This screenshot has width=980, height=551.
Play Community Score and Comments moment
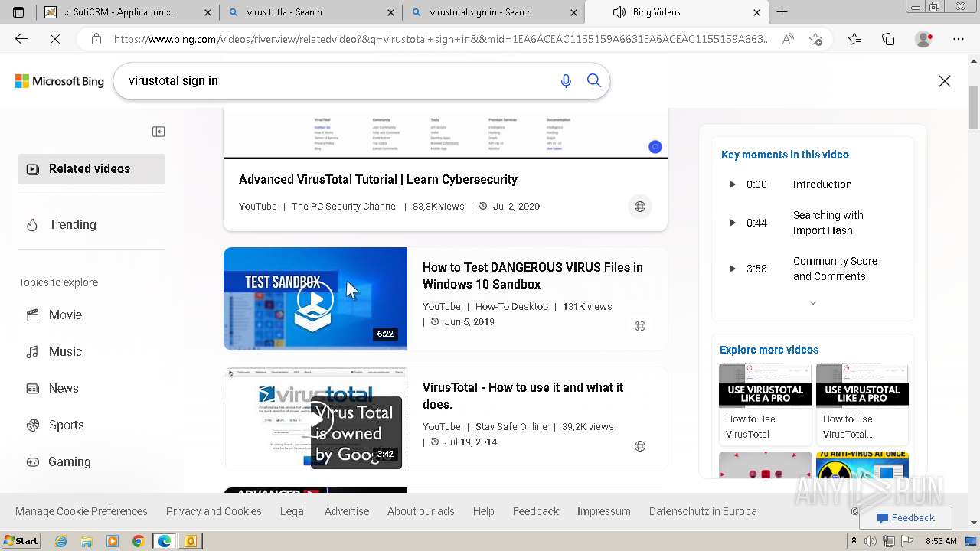point(813,269)
